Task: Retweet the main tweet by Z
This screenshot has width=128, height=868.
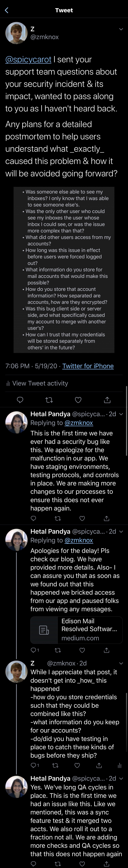Action: pos(49,400)
